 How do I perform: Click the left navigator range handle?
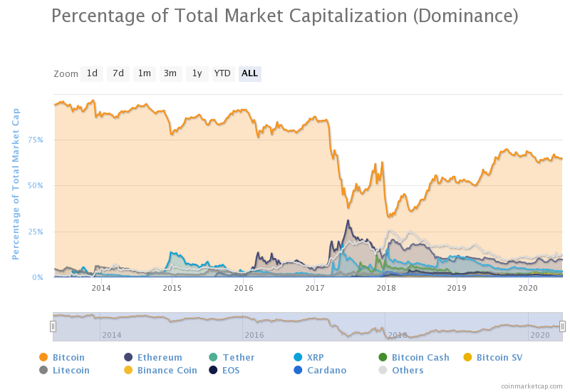(x=53, y=326)
